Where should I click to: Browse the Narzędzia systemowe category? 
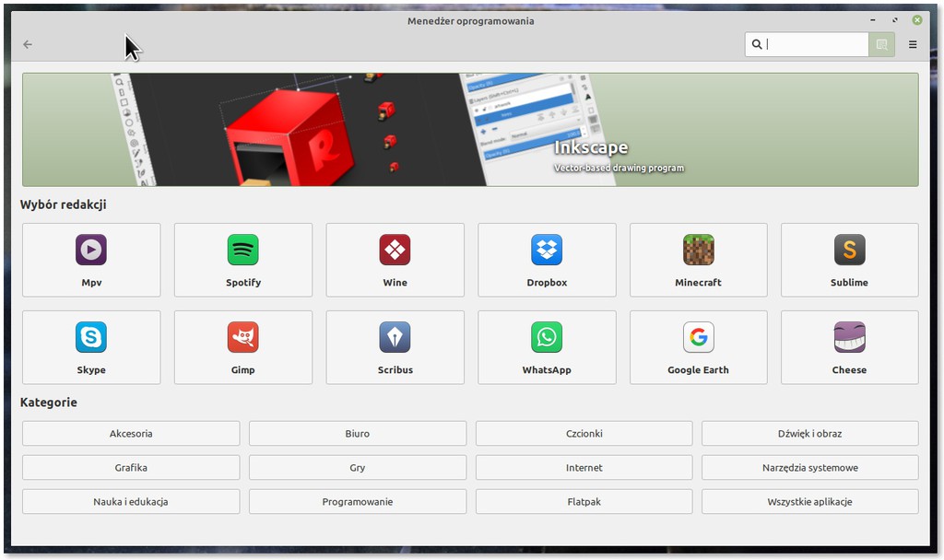point(809,467)
